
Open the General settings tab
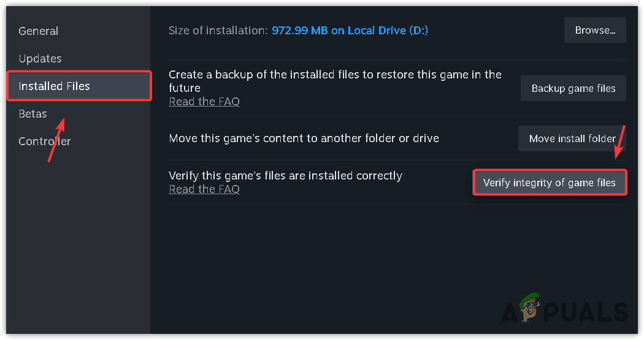click(x=38, y=31)
